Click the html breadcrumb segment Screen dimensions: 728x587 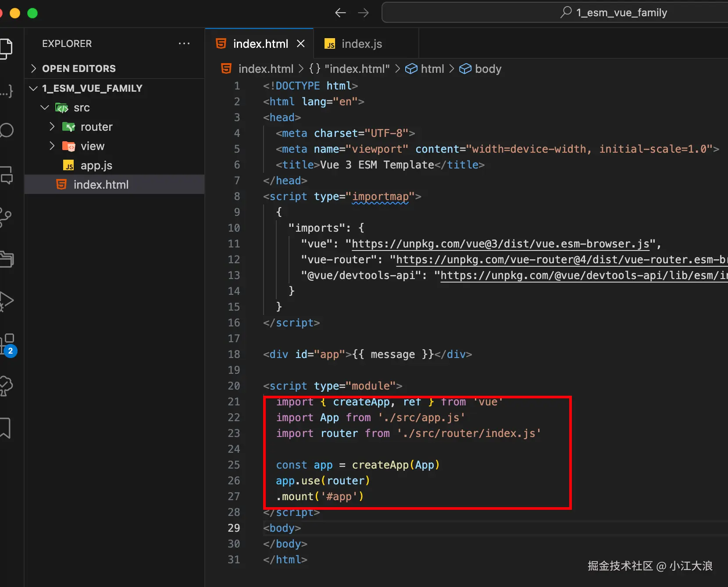point(425,69)
